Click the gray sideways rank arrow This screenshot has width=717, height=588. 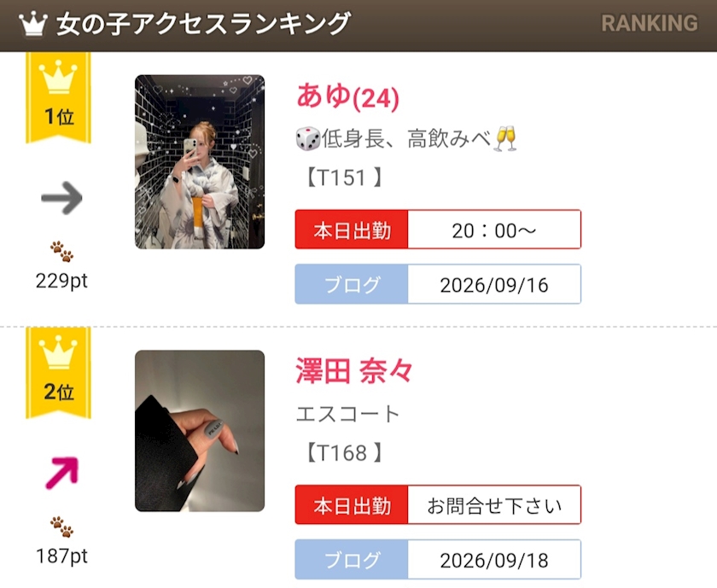(61, 198)
